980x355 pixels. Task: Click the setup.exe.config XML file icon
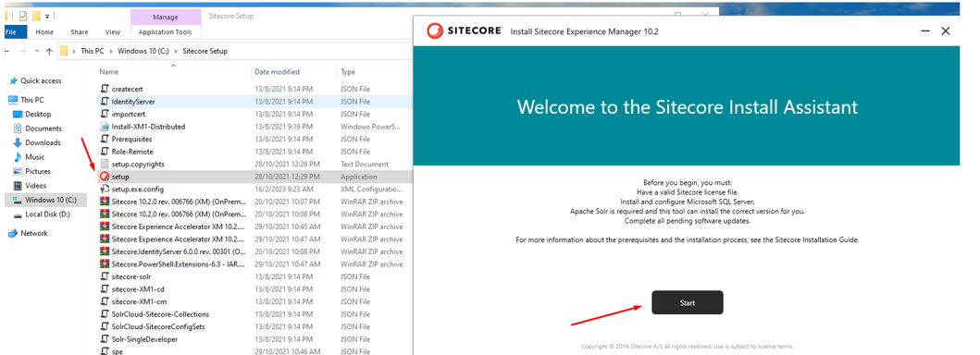[105, 189]
